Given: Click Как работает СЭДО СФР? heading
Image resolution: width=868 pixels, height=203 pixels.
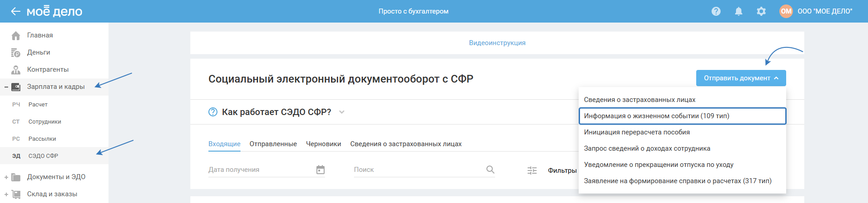Looking at the screenshot, I should pyautogui.click(x=276, y=112).
